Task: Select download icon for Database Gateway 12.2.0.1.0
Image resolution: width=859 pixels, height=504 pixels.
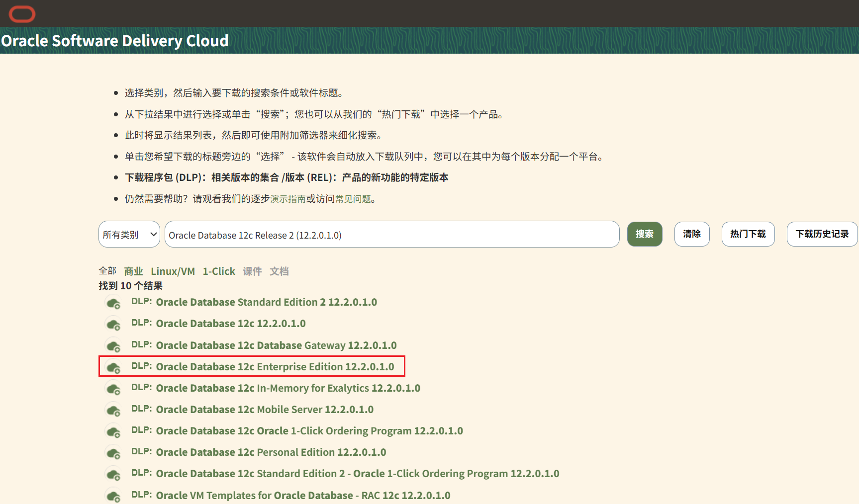Action: tap(113, 346)
